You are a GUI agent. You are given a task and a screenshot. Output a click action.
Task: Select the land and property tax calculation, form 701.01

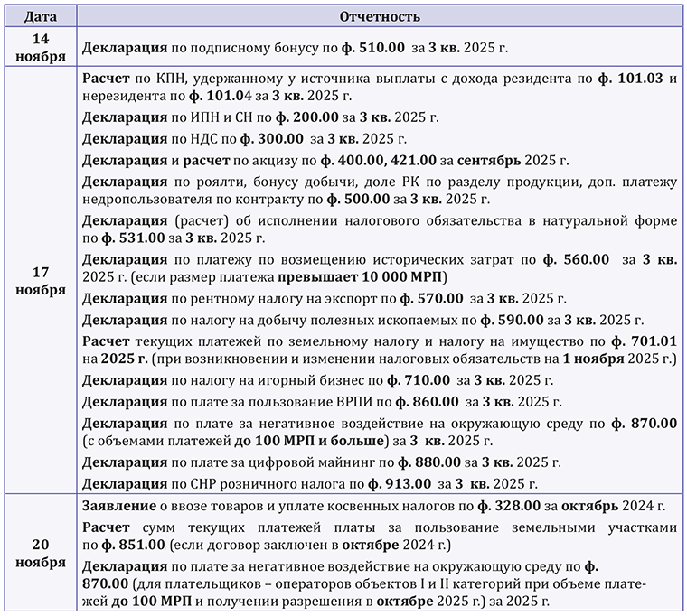coord(379,349)
